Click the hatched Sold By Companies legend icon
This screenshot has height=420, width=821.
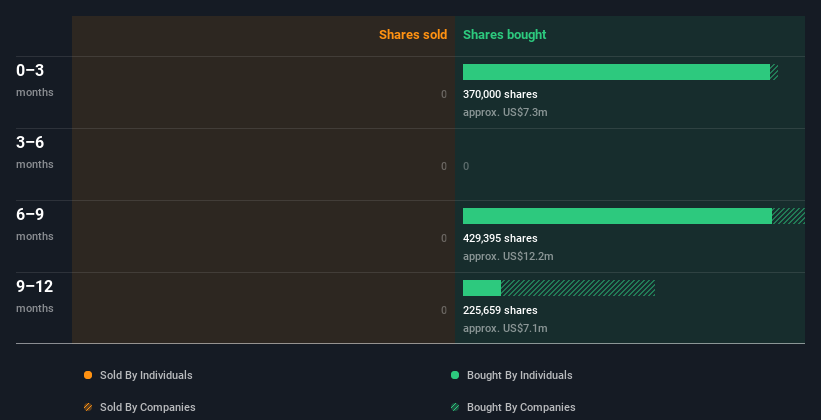pyautogui.click(x=88, y=407)
